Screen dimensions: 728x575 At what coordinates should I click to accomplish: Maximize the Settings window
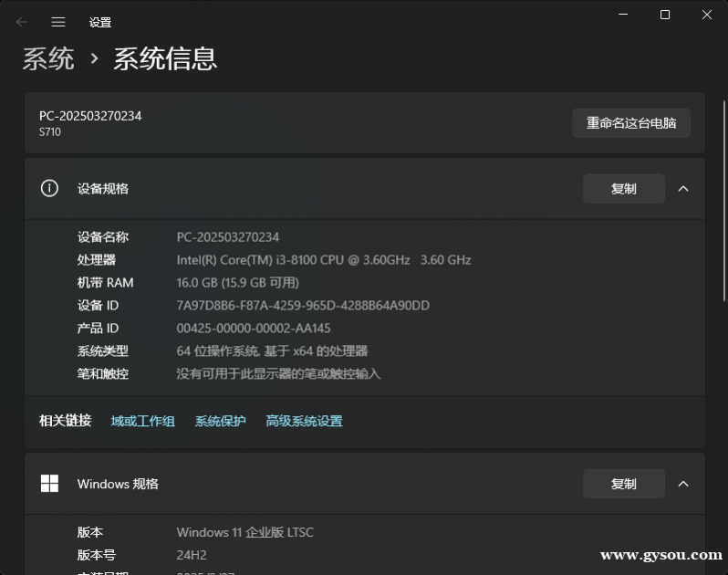click(x=665, y=15)
